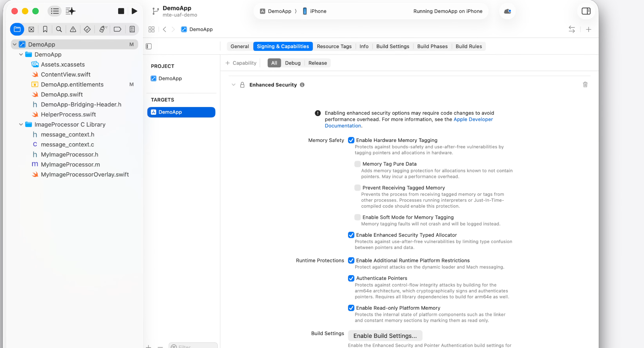This screenshot has width=644, height=348.
Task: Disable Enable Hardware Memory Tagging checkbox
Action: (x=351, y=140)
